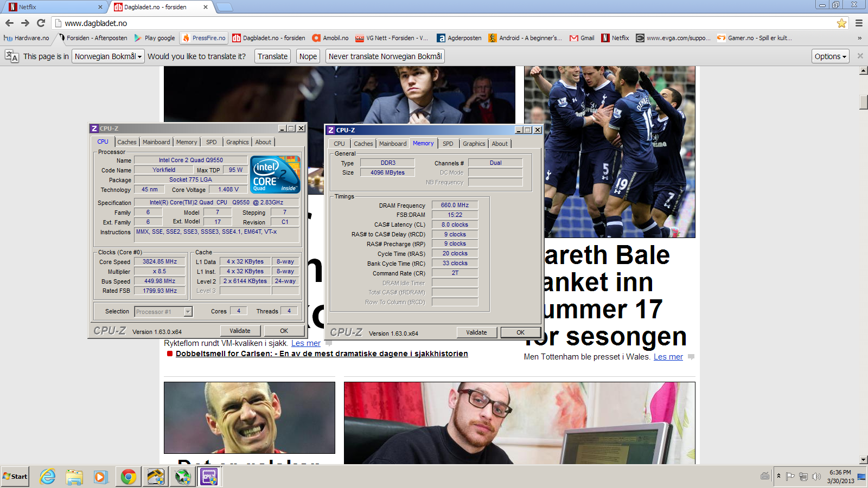
Task: Open the Gmail bookmark
Action: (582, 38)
